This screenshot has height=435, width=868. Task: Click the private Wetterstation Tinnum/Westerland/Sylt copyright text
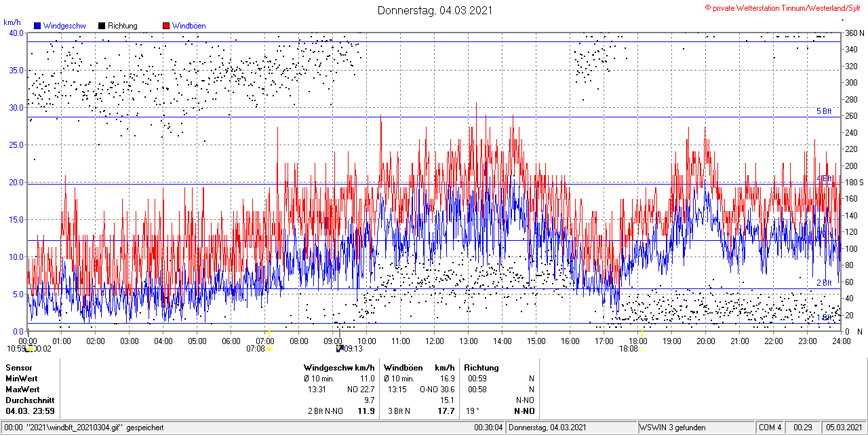783,7
